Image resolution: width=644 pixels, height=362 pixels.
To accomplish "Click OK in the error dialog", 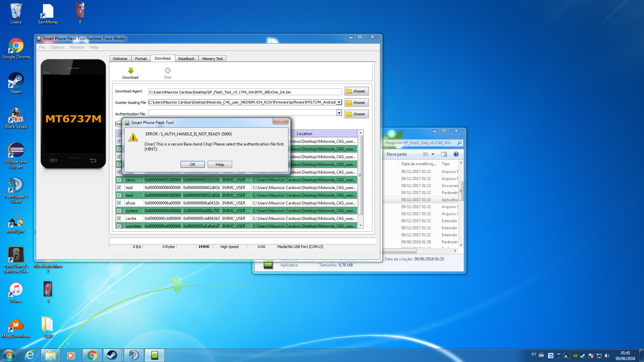I will click(x=193, y=165).
